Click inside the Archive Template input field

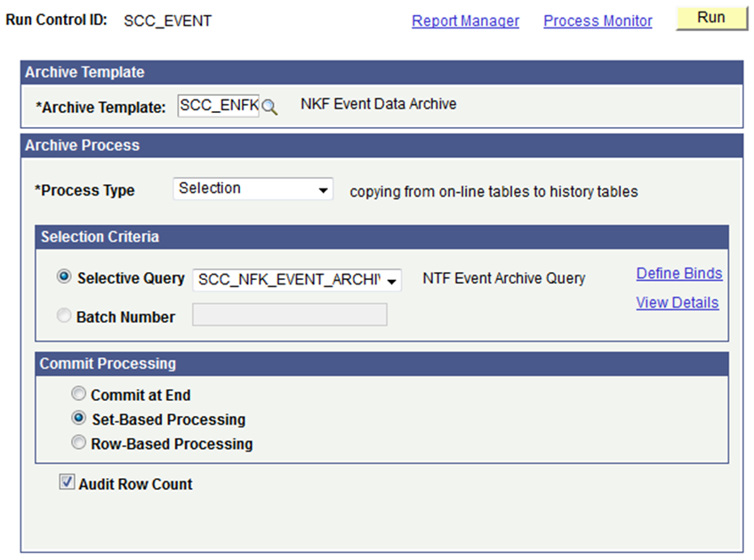point(218,105)
